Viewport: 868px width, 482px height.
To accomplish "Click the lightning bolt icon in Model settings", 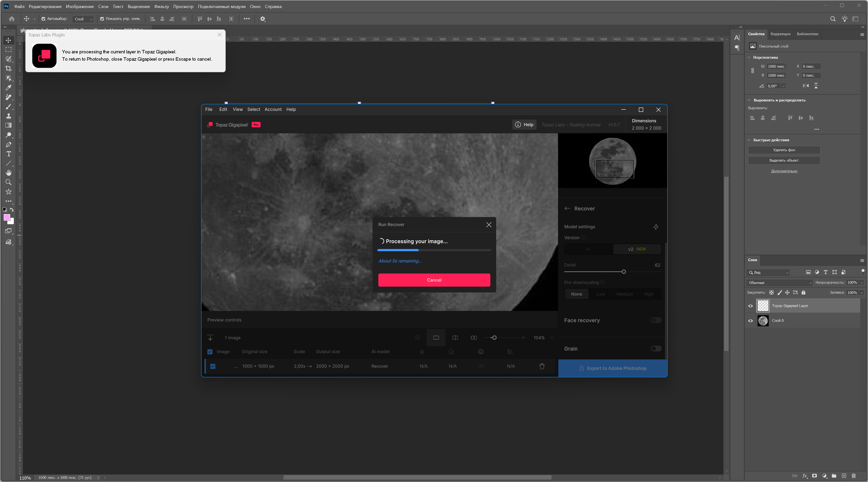I will (x=656, y=227).
